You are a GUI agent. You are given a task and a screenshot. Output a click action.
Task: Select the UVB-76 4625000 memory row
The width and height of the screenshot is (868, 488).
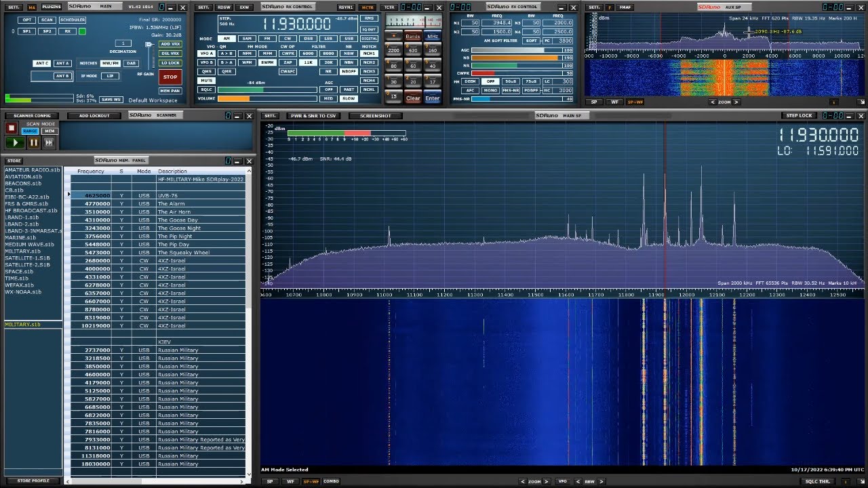coord(158,195)
